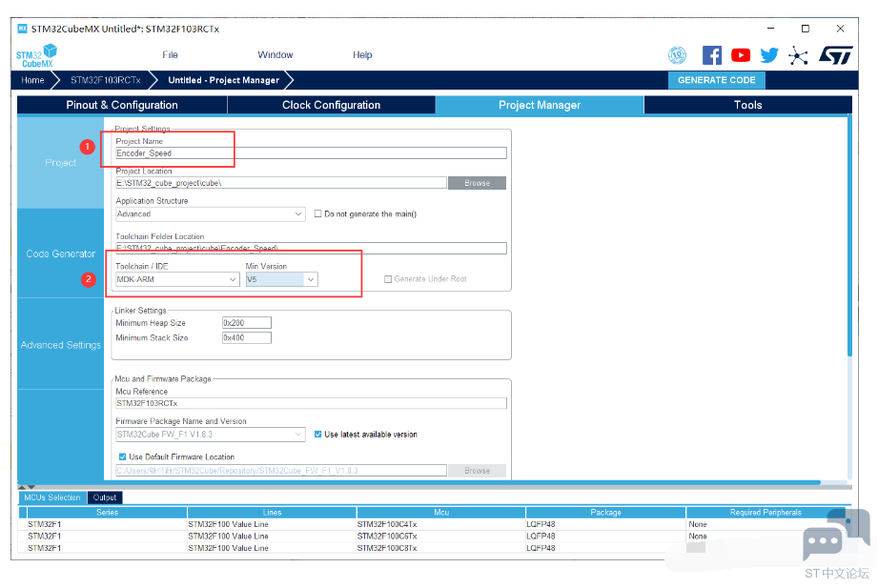This screenshot has height=588, width=878.
Task: Click the GENERATE CODE button
Action: point(717,80)
